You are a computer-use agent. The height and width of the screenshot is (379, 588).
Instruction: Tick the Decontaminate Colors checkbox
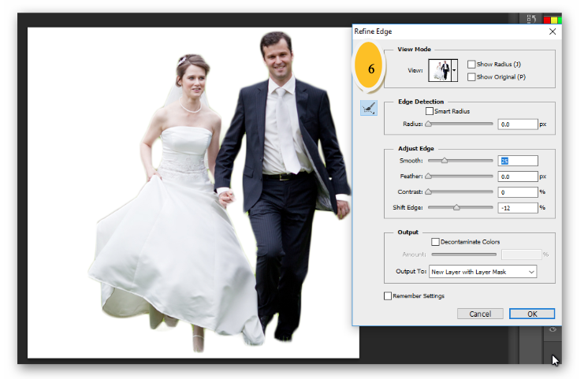coord(435,242)
